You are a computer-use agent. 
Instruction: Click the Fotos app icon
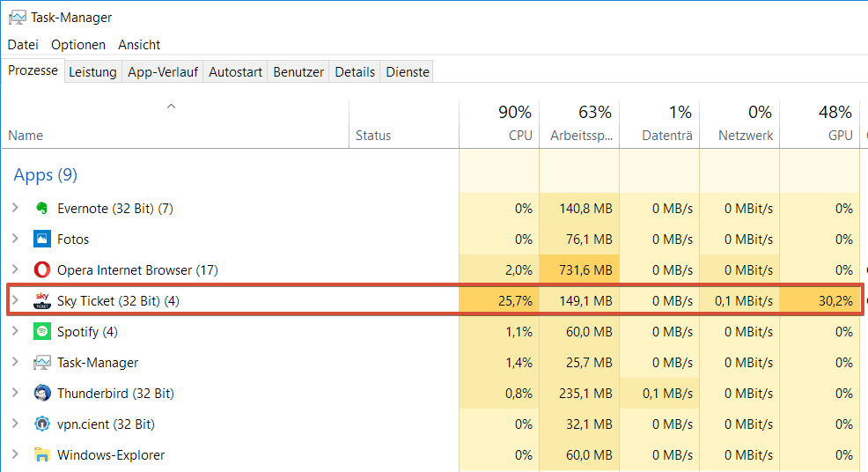[x=42, y=240]
